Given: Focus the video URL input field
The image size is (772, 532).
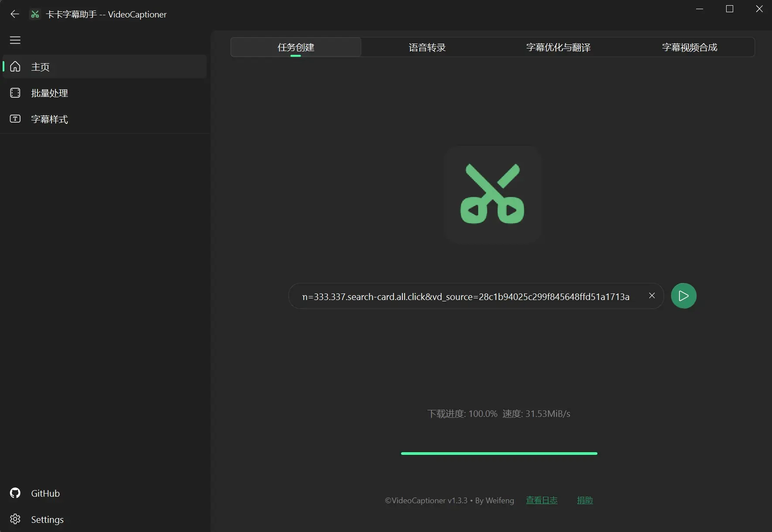Looking at the screenshot, I should pos(466,297).
